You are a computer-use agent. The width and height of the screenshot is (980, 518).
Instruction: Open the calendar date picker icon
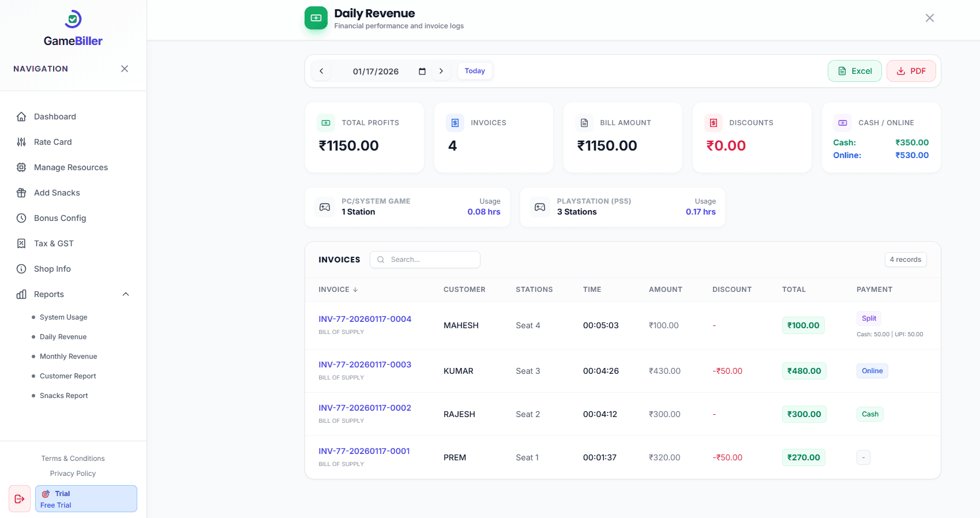[x=422, y=72]
